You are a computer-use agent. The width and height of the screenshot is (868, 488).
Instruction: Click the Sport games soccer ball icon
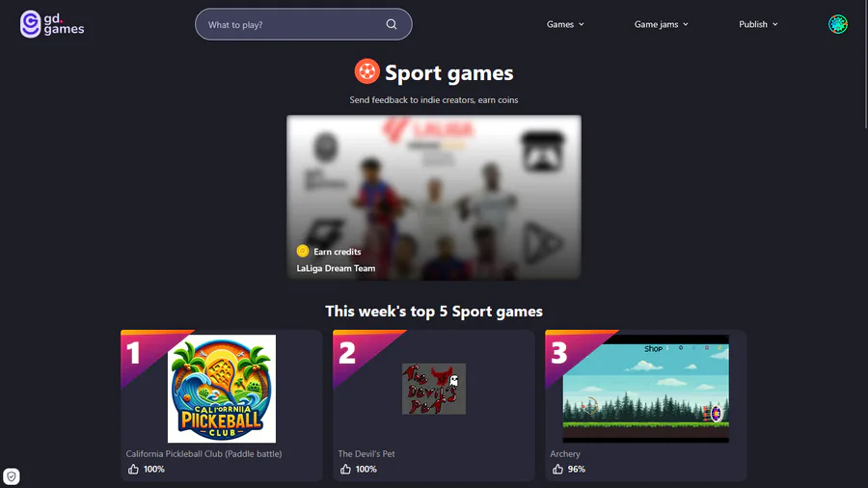click(x=366, y=71)
